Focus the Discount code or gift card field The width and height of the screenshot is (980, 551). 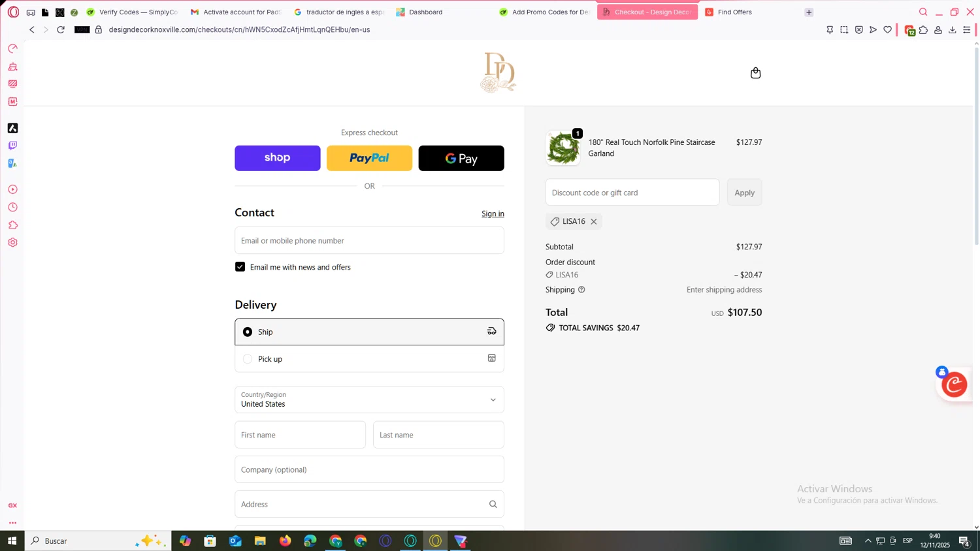[632, 193]
